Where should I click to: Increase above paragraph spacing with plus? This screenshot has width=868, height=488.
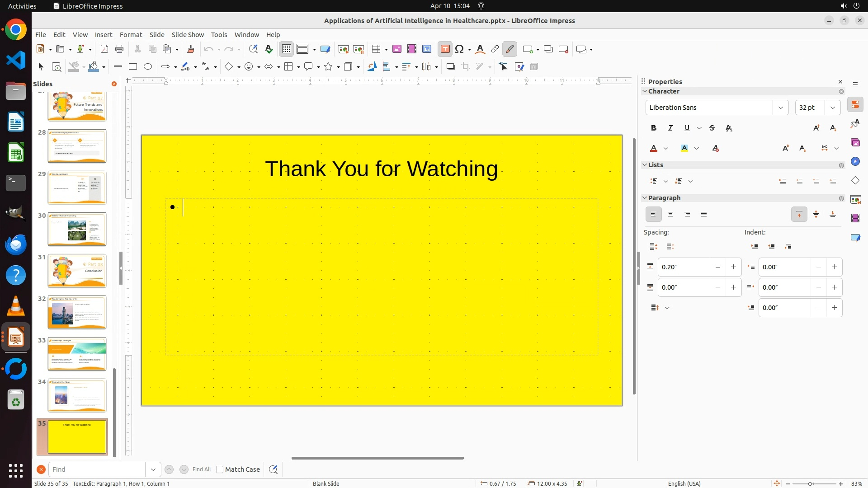(733, 267)
